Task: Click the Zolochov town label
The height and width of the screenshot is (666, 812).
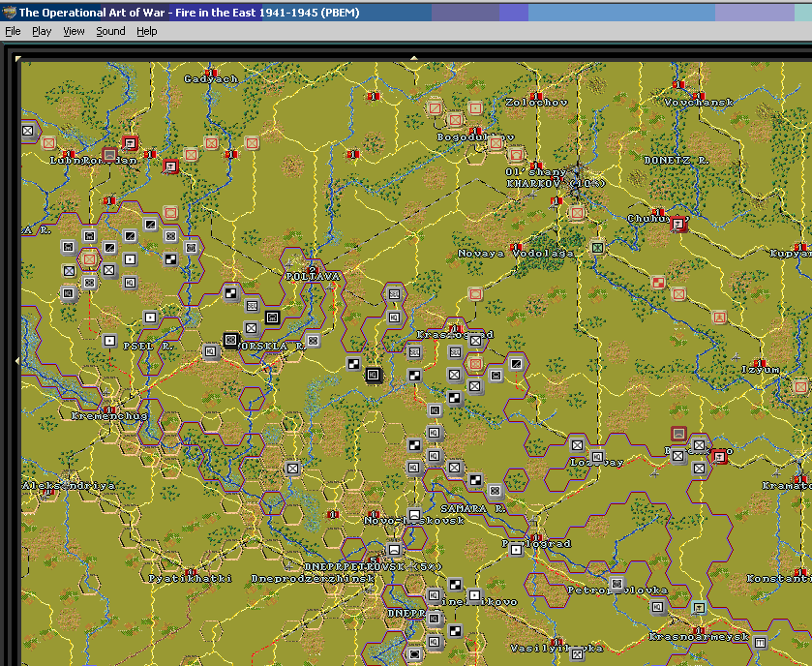Action: (536, 103)
